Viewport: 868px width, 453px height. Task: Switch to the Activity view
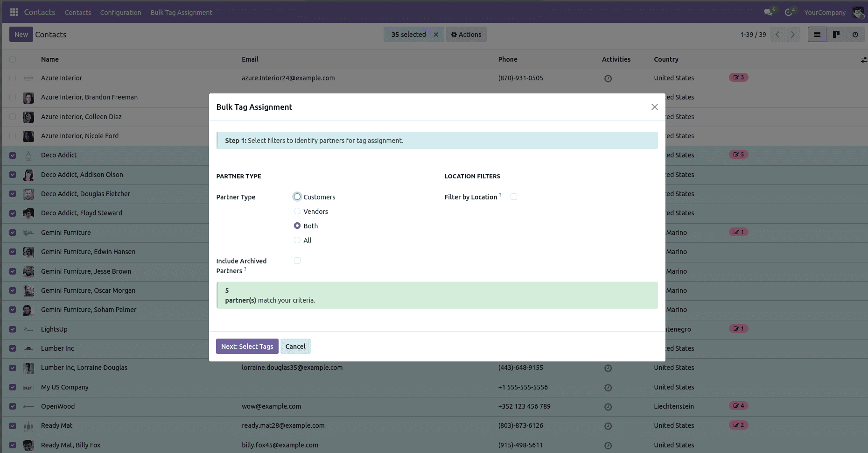[x=855, y=34]
